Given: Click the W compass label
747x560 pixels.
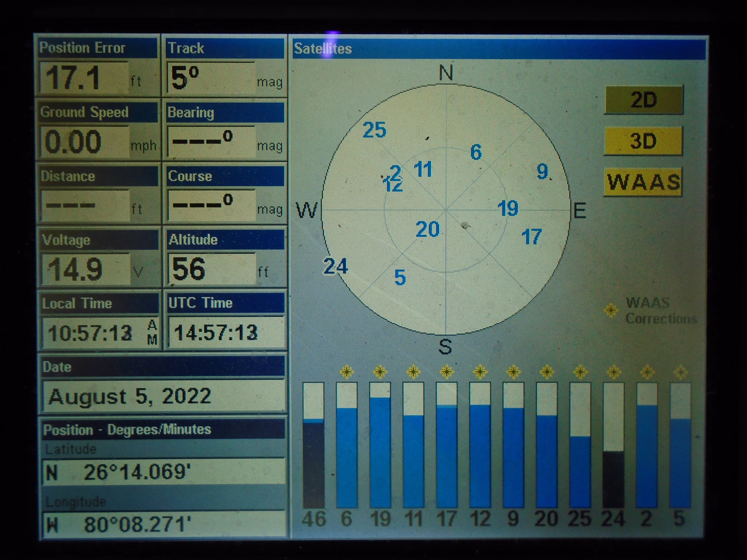Looking at the screenshot, I should pos(307,210).
